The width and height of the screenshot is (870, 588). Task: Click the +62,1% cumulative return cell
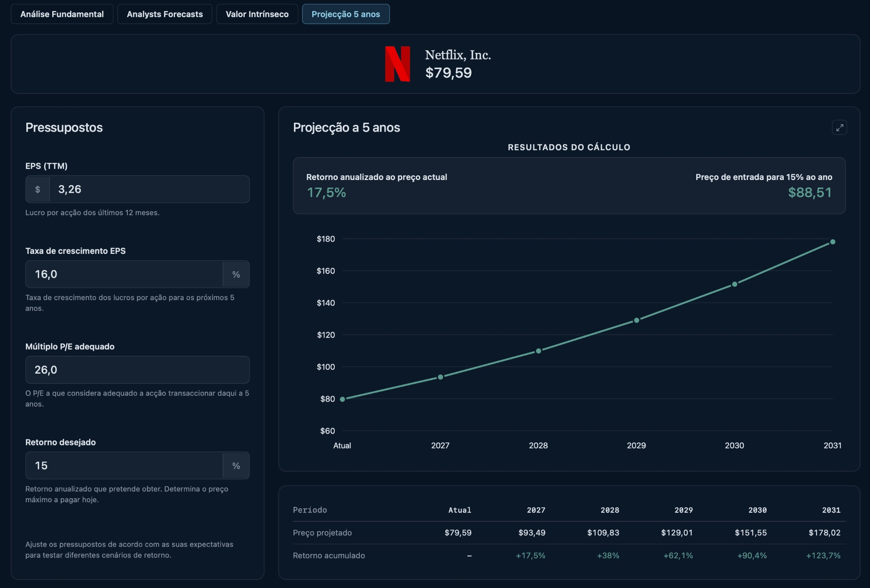point(678,556)
